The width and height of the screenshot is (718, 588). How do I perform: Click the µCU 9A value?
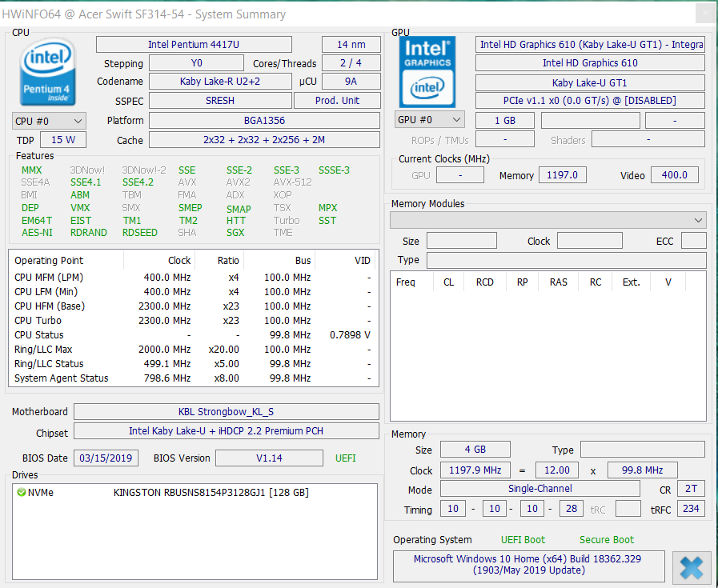[x=351, y=82]
